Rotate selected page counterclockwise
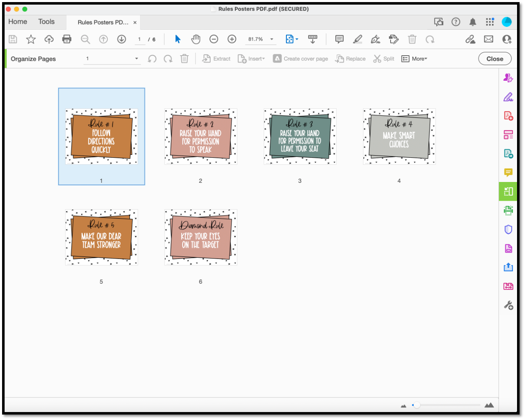Screen dimensions: 525x420 152,59
